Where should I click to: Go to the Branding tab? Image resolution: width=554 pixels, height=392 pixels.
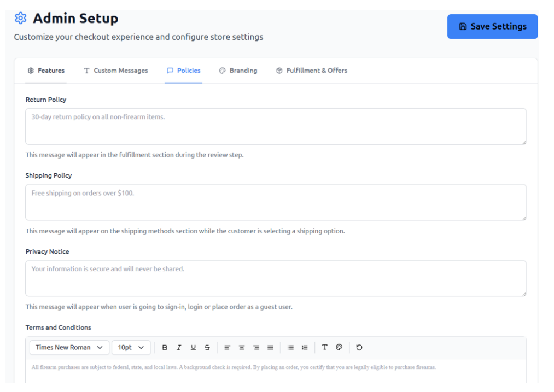coord(238,71)
